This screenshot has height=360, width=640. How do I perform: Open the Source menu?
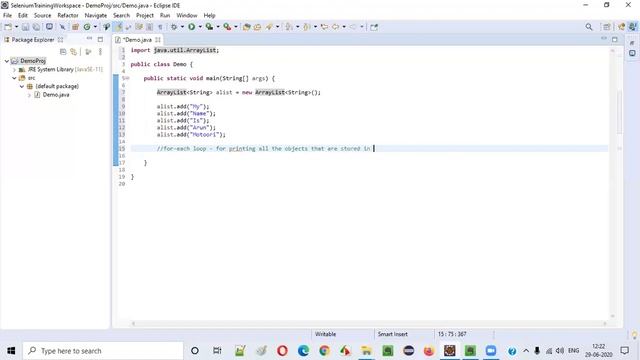(x=42, y=16)
